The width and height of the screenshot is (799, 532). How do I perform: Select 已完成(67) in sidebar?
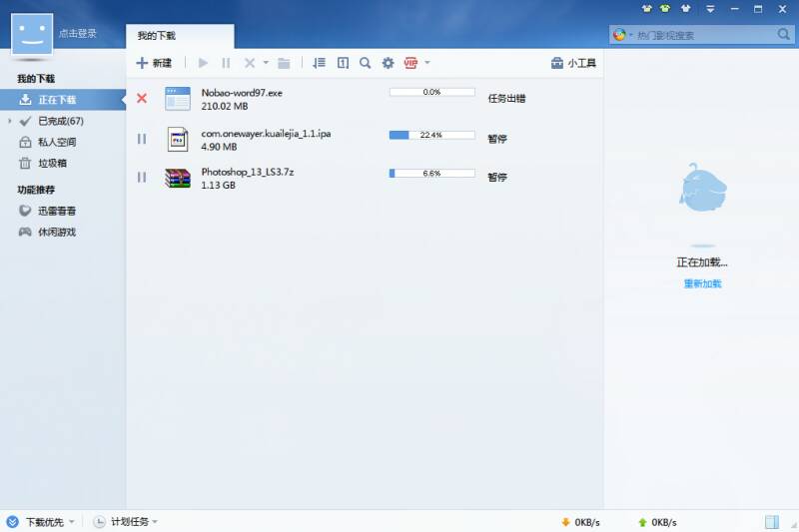(63, 121)
